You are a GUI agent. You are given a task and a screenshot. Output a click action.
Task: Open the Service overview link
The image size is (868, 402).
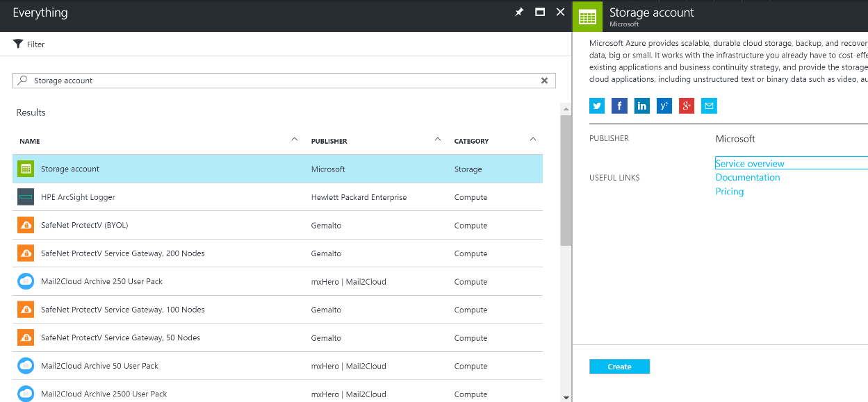tap(750, 164)
